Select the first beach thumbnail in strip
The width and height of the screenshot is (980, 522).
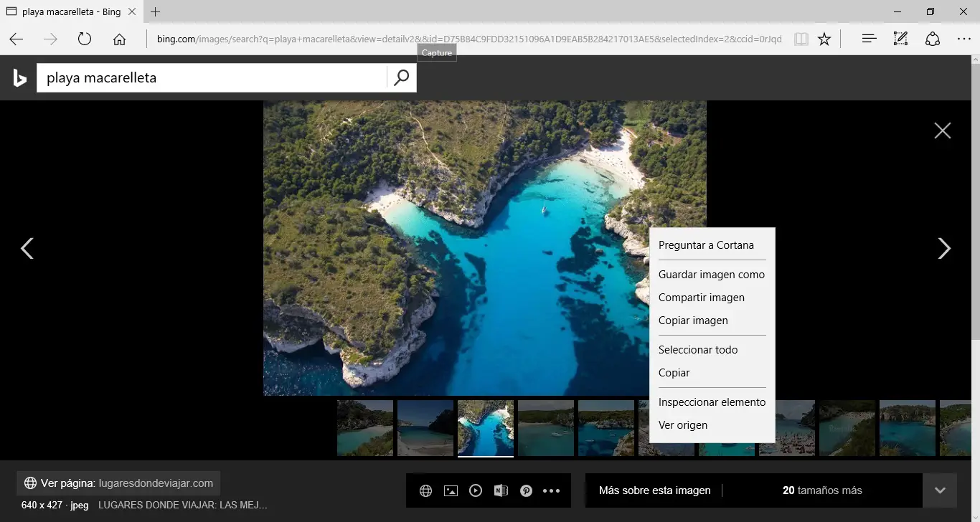point(365,428)
